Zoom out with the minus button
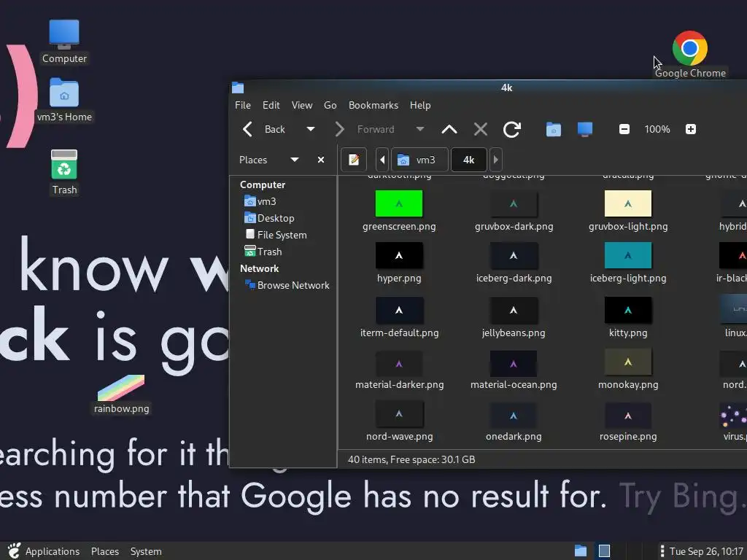 (x=624, y=129)
